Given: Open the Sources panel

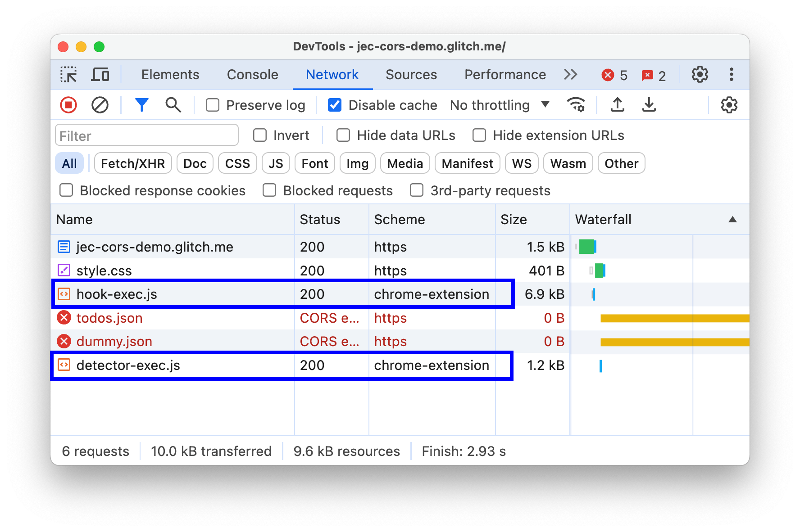Looking at the screenshot, I should tap(411, 74).
